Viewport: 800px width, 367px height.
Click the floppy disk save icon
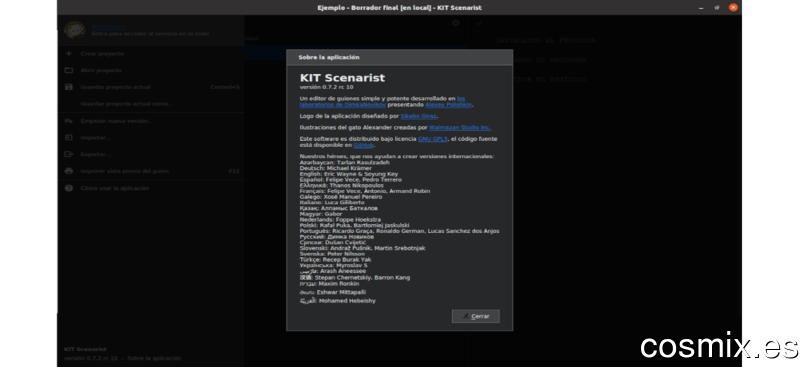click(69, 87)
